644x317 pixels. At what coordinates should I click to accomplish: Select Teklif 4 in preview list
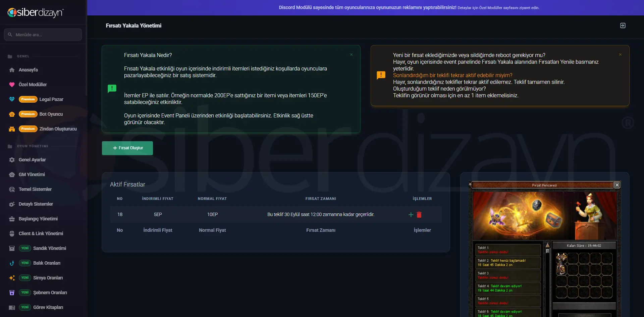[x=508, y=288]
